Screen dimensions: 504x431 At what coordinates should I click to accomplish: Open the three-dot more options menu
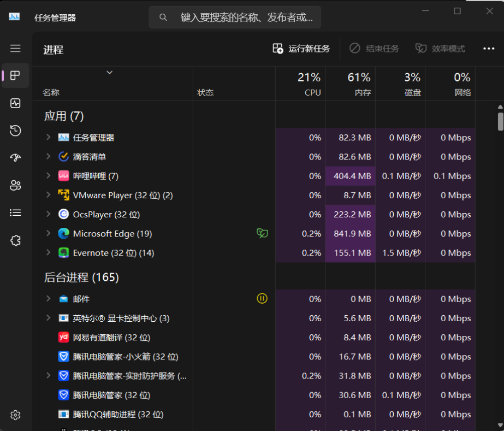point(489,49)
